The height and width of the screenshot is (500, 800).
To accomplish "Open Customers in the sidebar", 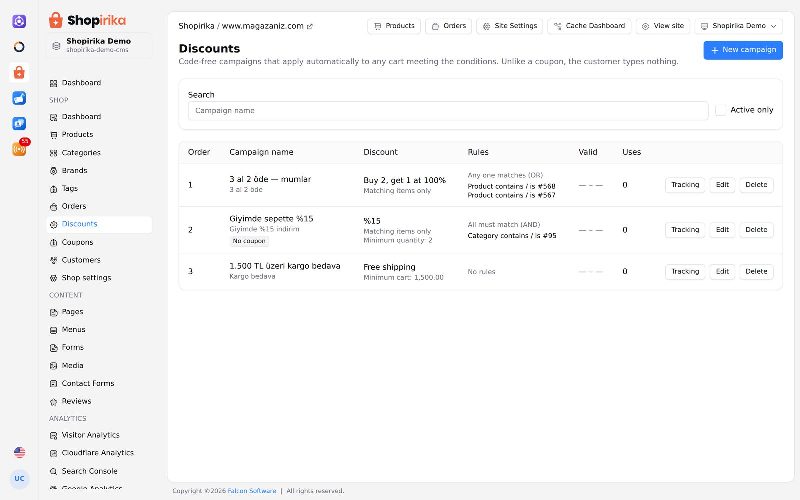I will coord(99,260).
